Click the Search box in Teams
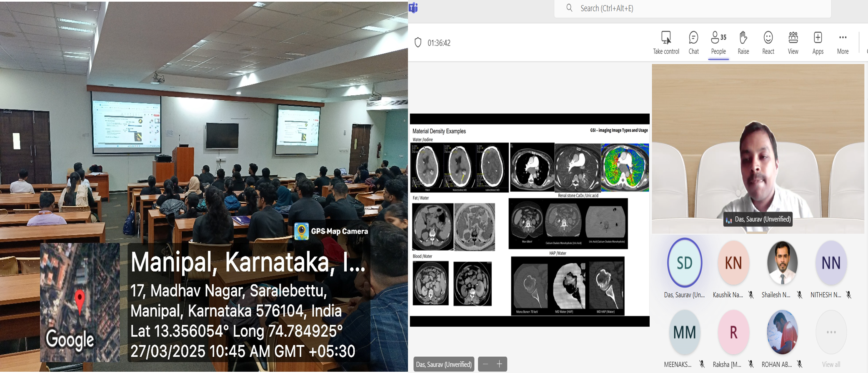Viewport: 868px width, 373px height. [692, 8]
